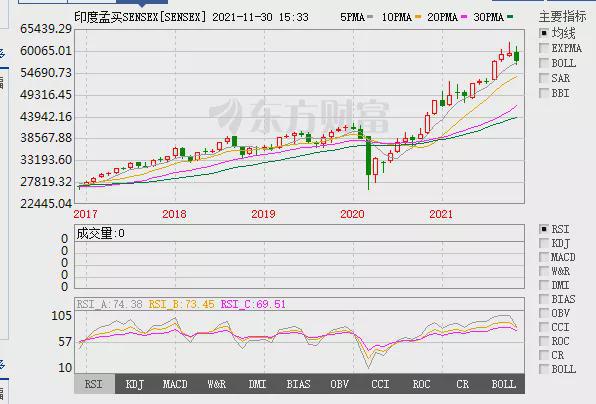Screen dimensions: 596x404
Task: Switch to the OBV tab in bottom bar
Action: pyautogui.click(x=339, y=384)
